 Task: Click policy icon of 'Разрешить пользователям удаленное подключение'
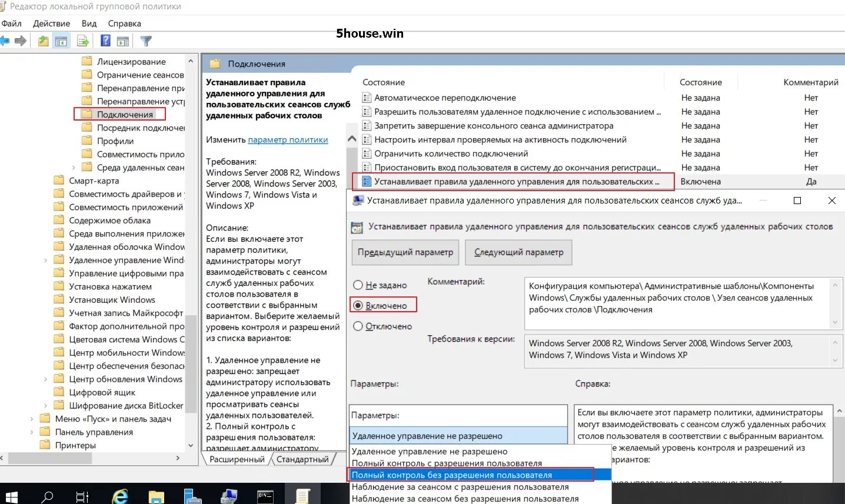[367, 112]
